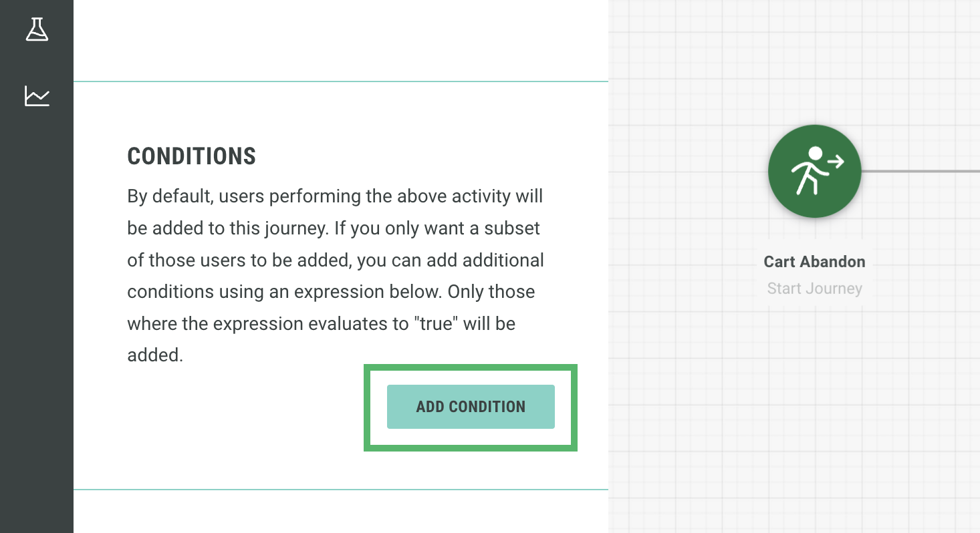Click empty dark sidebar area below the chart icon
This screenshot has width=980, height=533.
pos(37,301)
